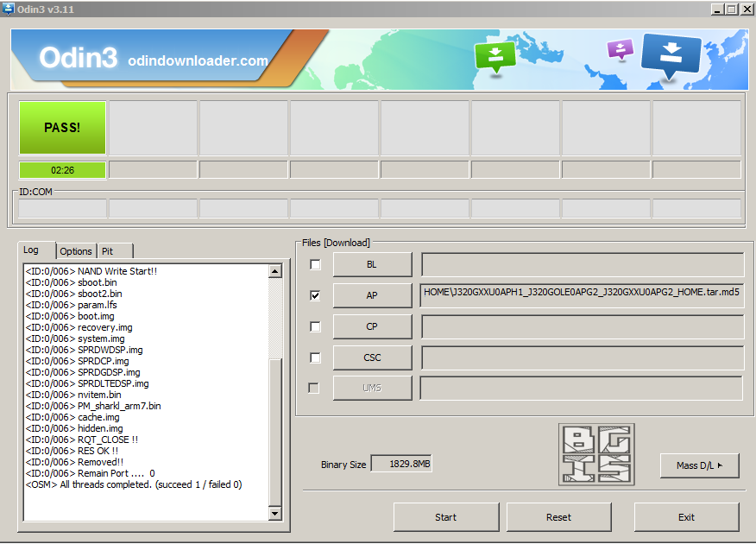Click the BGIS logo image
Viewport: 756px width, 544px height.
[x=596, y=454]
